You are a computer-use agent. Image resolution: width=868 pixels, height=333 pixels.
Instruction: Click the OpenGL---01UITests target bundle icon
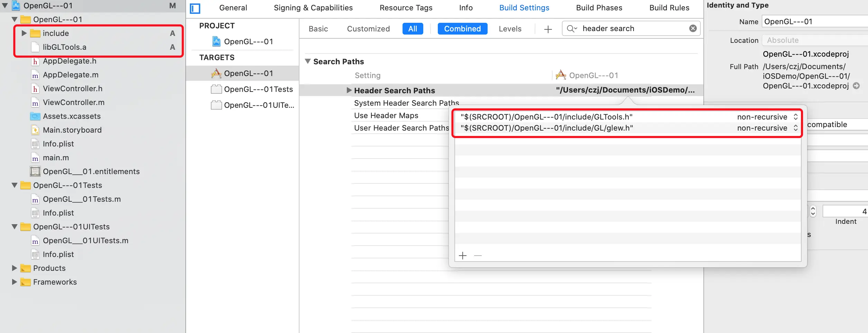point(216,105)
